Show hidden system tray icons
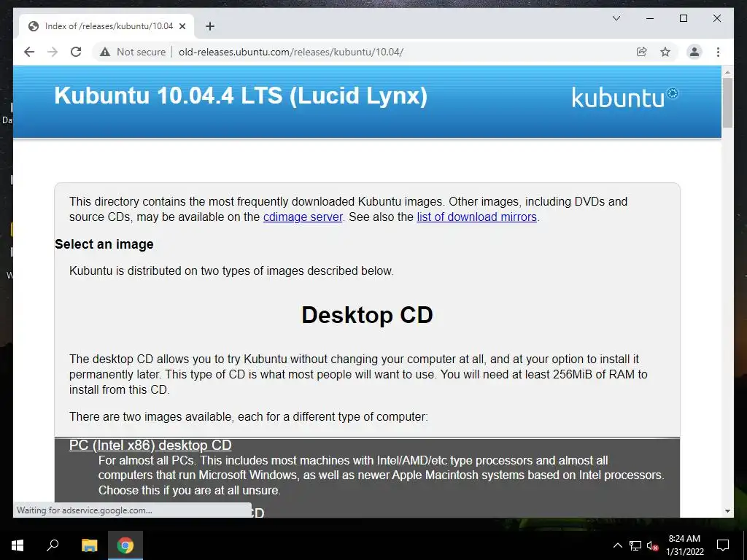Viewport: 747px width, 560px height. 617,545
